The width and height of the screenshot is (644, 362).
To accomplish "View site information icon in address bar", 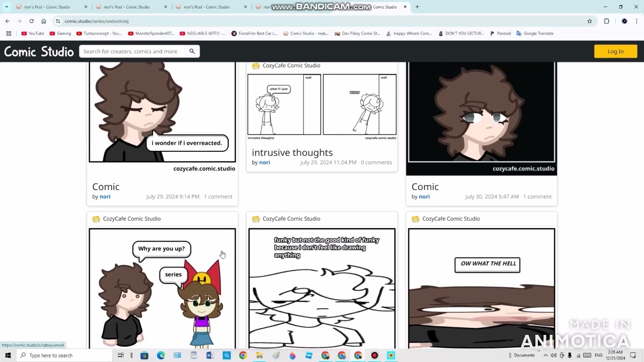I will [58, 21].
